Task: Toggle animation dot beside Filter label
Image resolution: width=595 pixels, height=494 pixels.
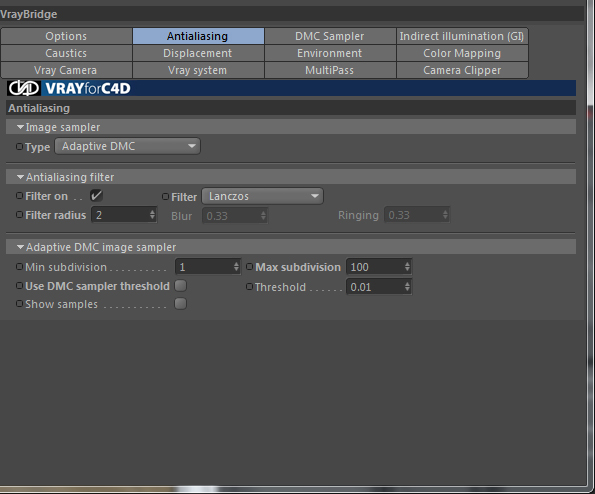Action: 165,197
